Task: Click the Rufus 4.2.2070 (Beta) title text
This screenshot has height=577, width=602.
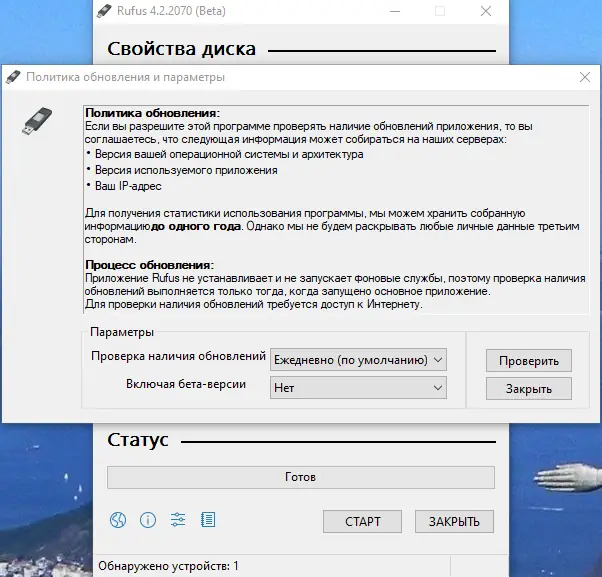Action: click(x=171, y=11)
